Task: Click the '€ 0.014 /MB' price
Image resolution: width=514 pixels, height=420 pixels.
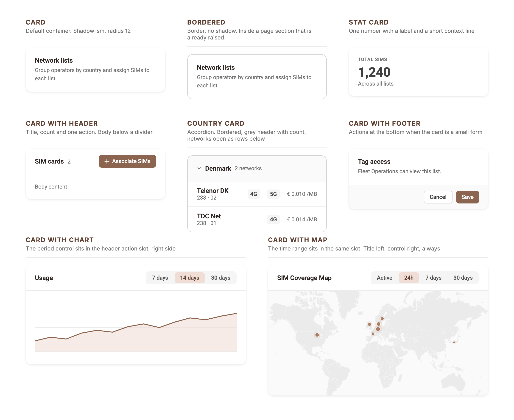Action: (302, 220)
